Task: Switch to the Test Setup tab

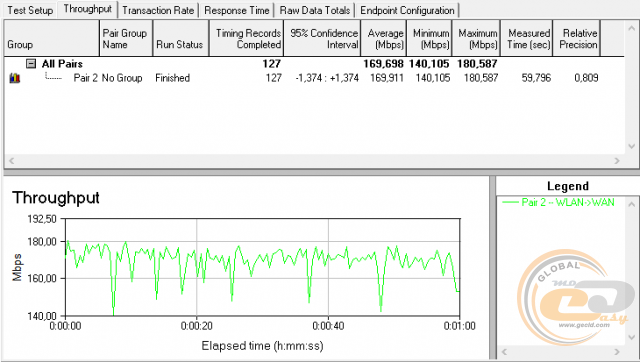Action: (x=30, y=10)
